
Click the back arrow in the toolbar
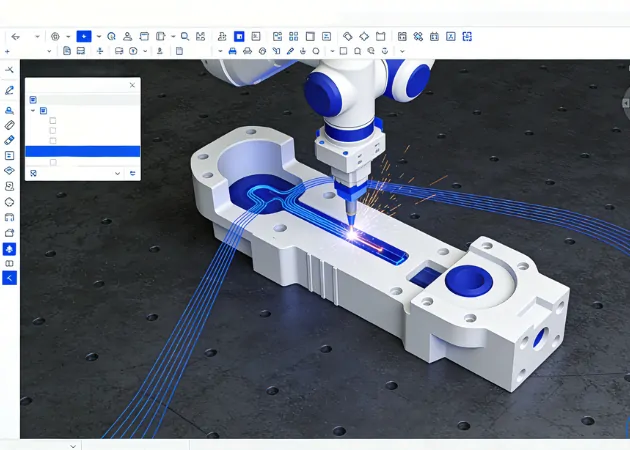pos(15,37)
